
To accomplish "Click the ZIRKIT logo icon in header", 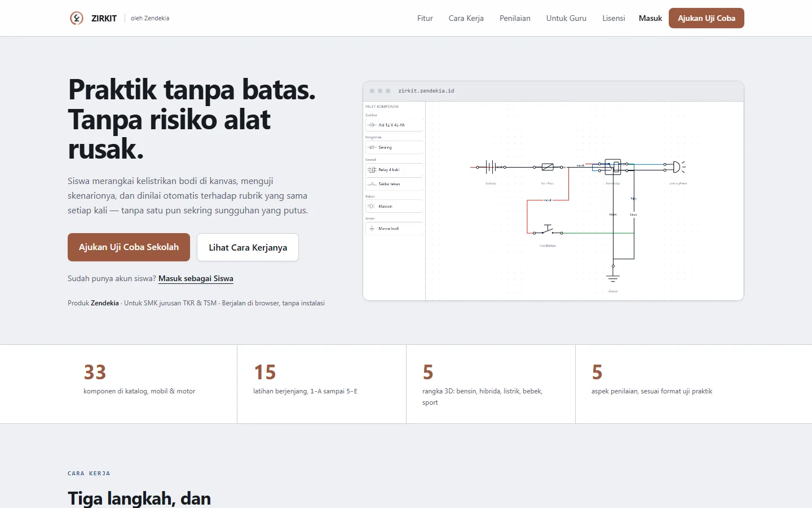I will point(77,18).
